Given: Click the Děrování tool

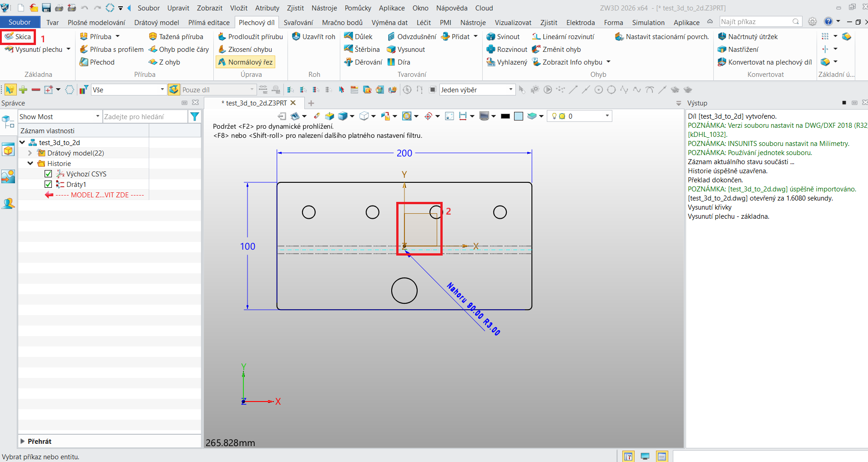Looking at the screenshot, I should 363,62.
